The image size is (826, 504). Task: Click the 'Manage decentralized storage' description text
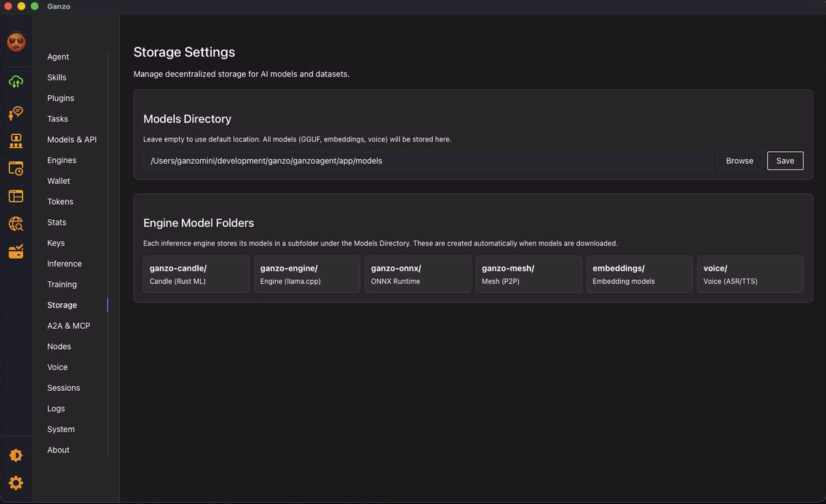click(241, 74)
